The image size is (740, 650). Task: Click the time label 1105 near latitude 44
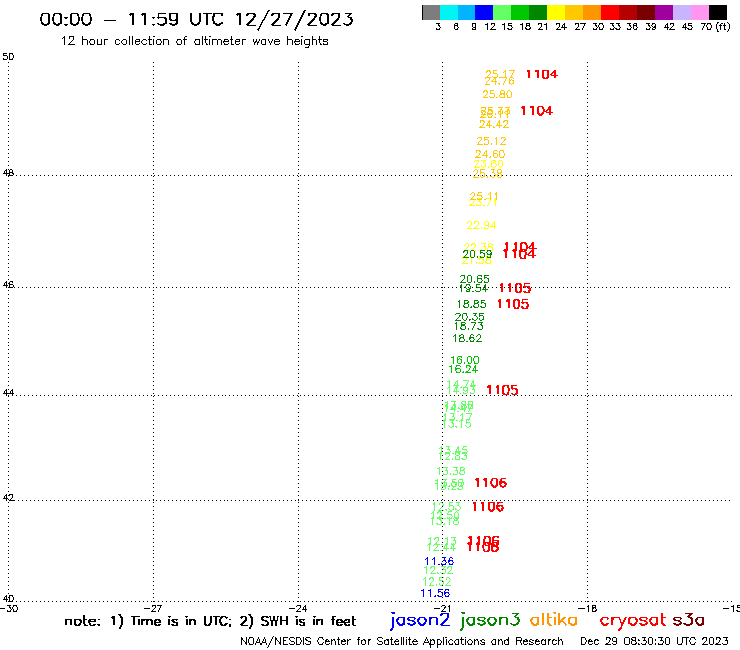coord(502,390)
